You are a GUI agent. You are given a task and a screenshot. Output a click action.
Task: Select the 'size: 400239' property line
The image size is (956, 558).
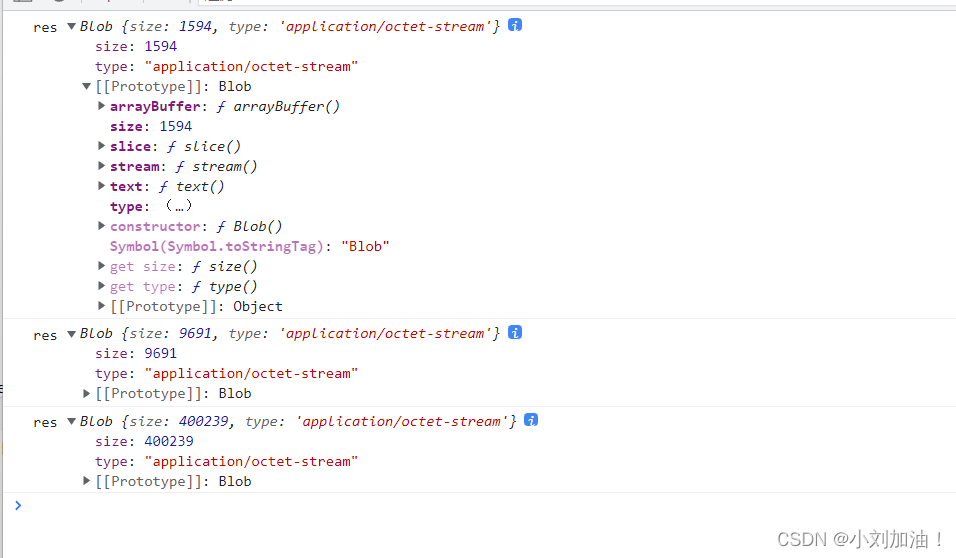point(144,442)
